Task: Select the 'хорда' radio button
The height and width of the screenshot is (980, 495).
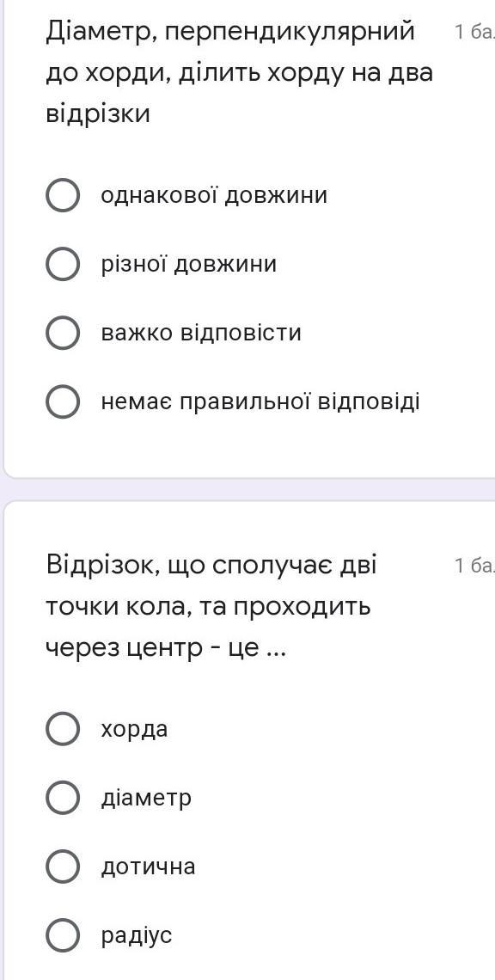Action: (x=63, y=729)
